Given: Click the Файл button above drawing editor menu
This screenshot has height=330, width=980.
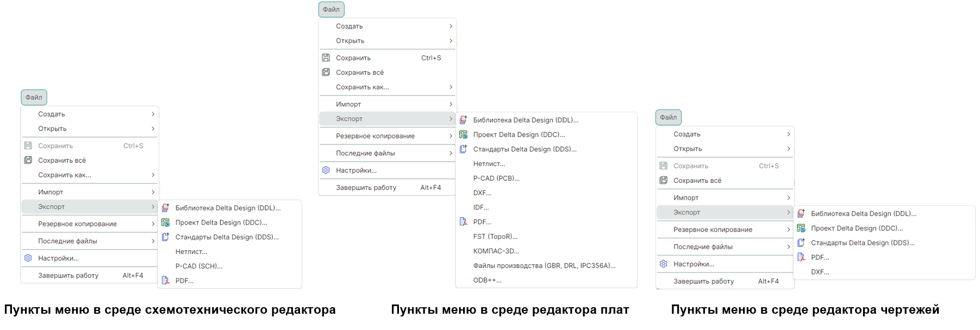Looking at the screenshot, I should [668, 117].
